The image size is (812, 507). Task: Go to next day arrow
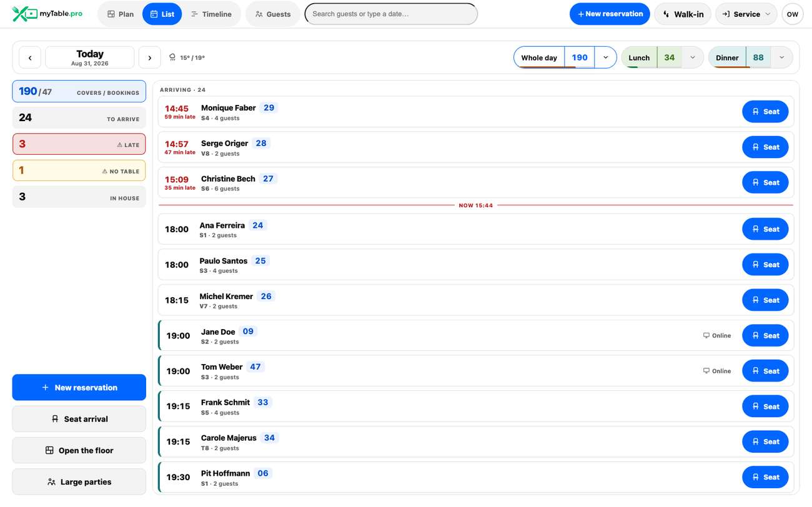pos(149,57)
